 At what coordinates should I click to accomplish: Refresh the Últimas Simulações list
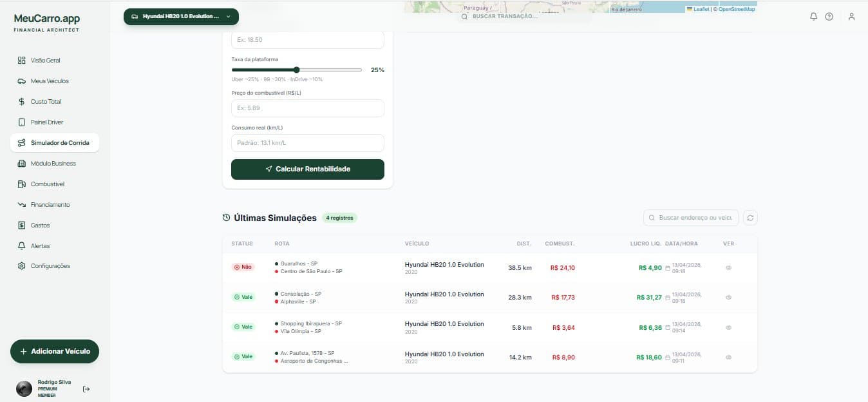pos(750,218)
